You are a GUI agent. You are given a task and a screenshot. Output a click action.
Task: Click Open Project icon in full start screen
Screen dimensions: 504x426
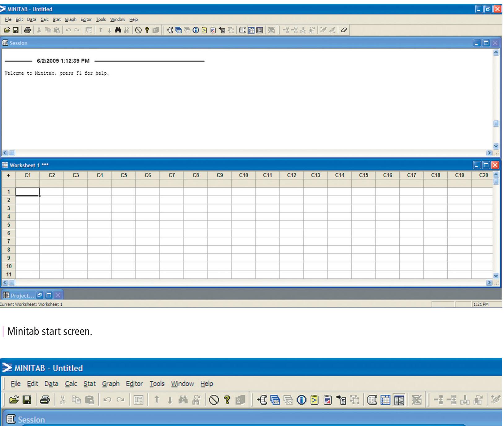(x=7, y=30)
